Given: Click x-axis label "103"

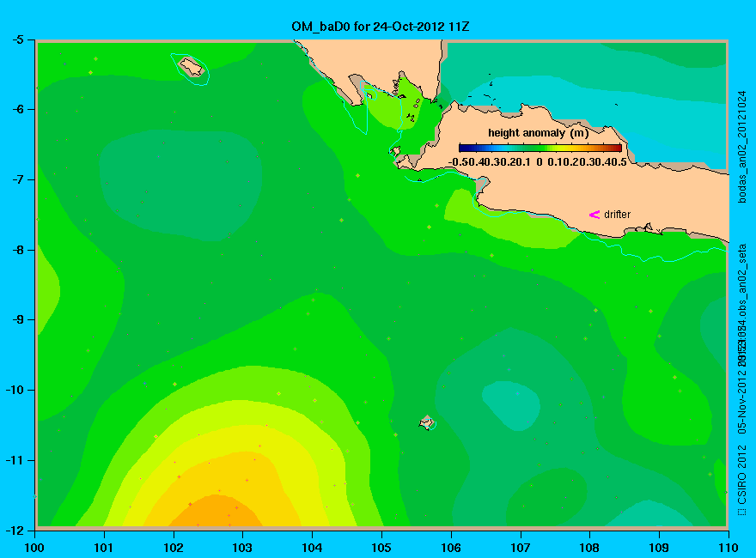Looking at the screenshot, I should (242, 548).
